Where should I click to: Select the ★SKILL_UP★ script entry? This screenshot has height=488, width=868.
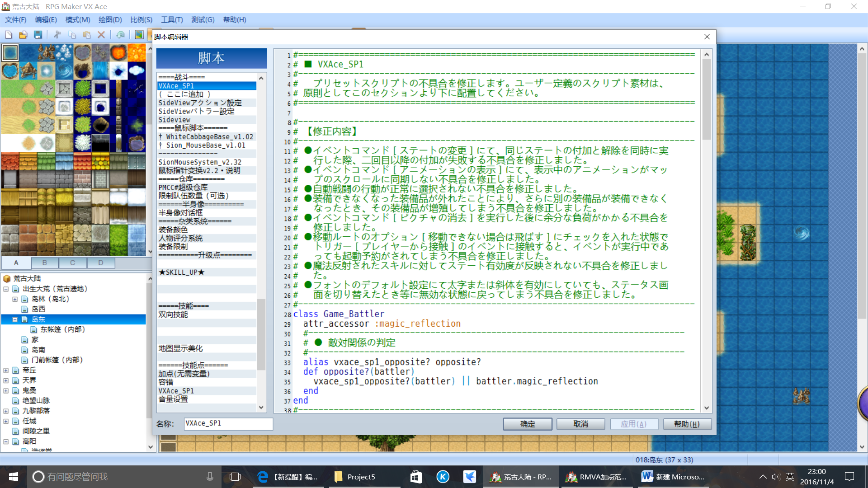[x=207, y=272]
